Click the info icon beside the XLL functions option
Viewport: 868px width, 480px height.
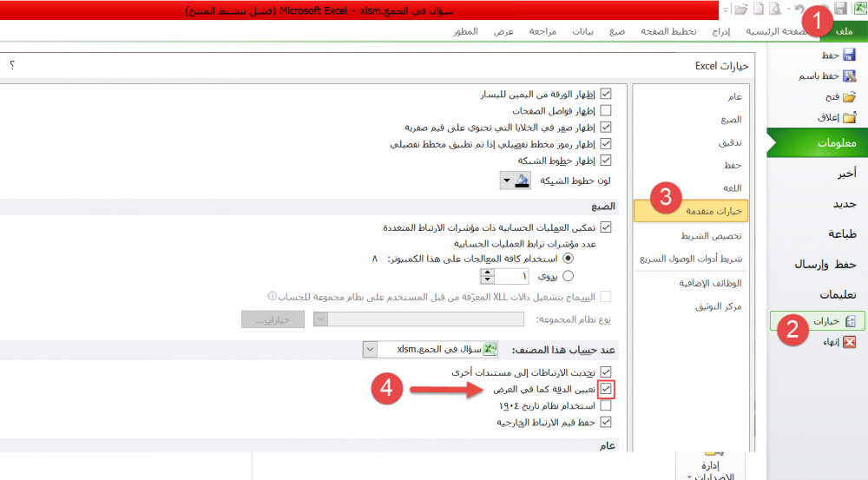click(x=272, y=296)
